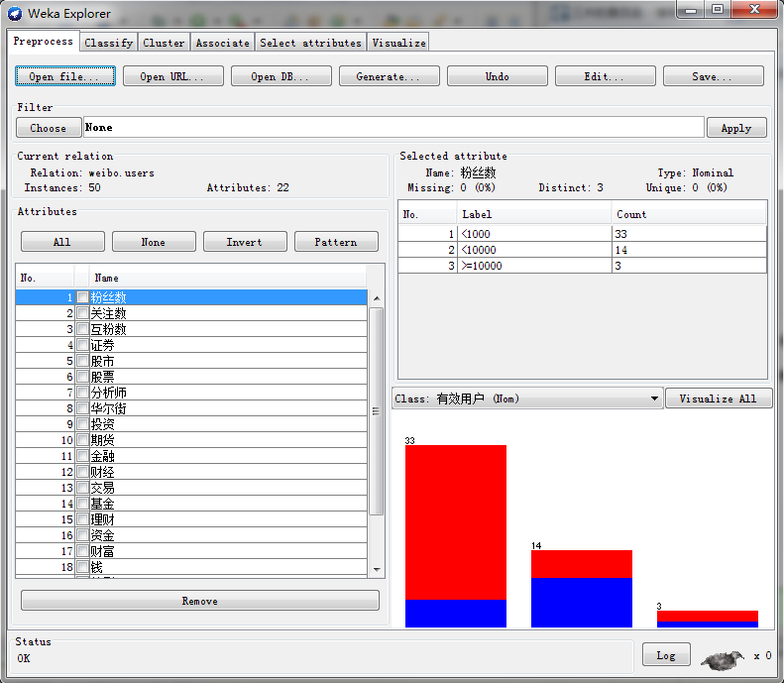This screenshot has height=683, width=784.
Task: Click the Undo button
Action: 497,76
